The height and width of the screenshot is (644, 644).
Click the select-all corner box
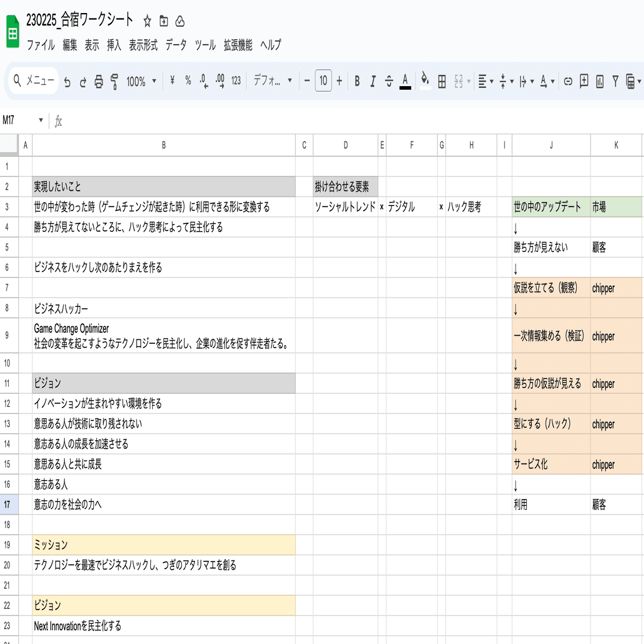point(9,145)
